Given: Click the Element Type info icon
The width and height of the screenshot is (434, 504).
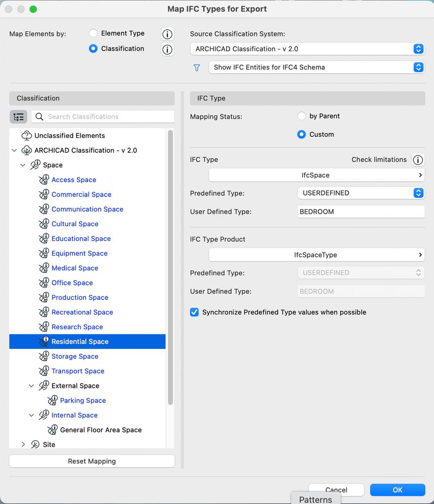Looking at the screenshot, I should (x=168, y=34).
